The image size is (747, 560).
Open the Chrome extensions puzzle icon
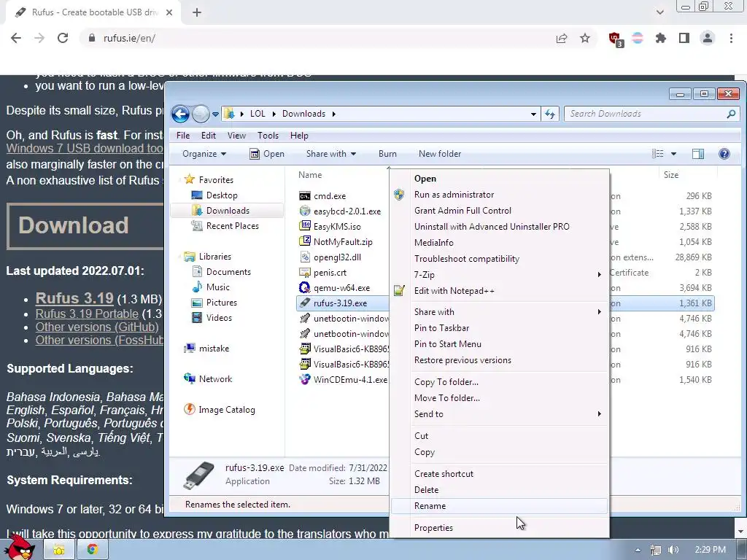pyautogui.click(x=661, y=38)
